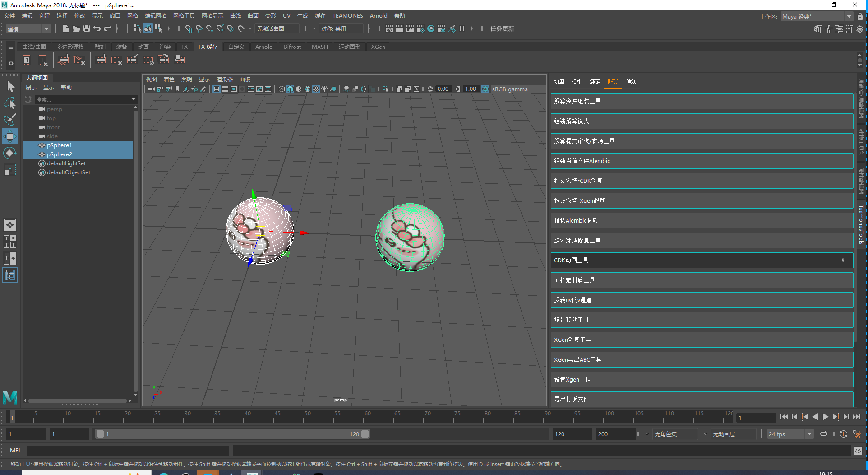Open the script editor icon

pos(858,451)
